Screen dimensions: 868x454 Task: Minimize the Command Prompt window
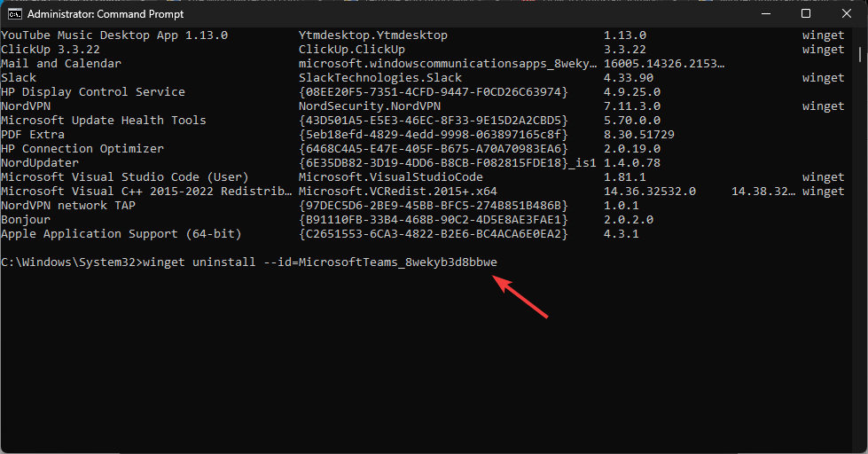[766, 14]
